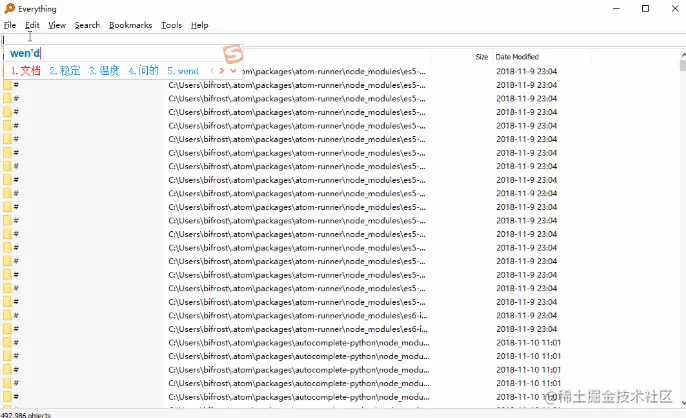
Task: Open the Bookmarks menu
Action: (x=130, y=25)
